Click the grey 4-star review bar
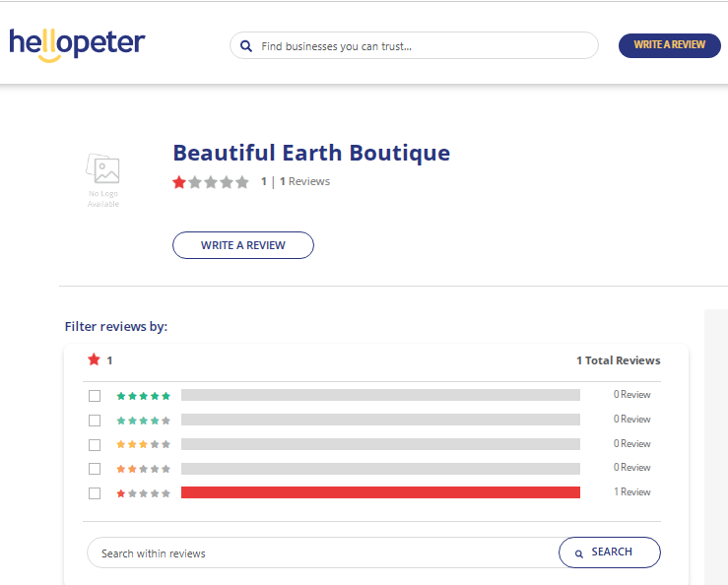Viewport: 728px width, 585px height. (380, 420)
